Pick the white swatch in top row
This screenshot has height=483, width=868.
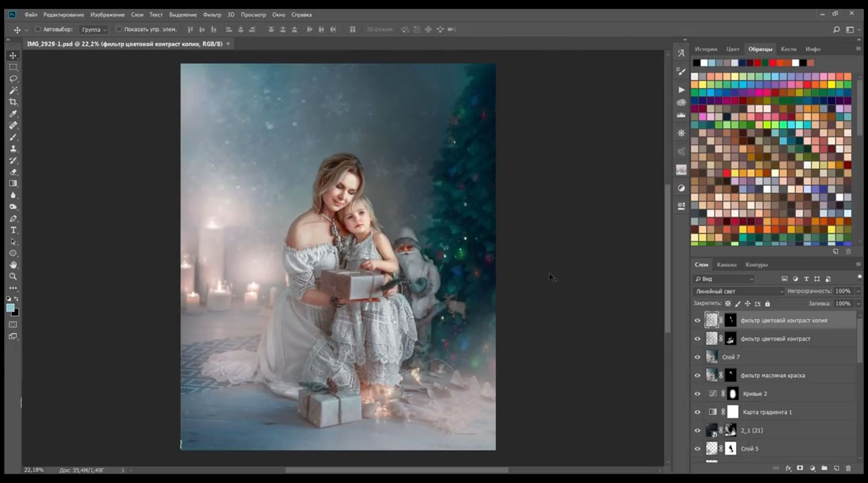(x=704, y=63)
